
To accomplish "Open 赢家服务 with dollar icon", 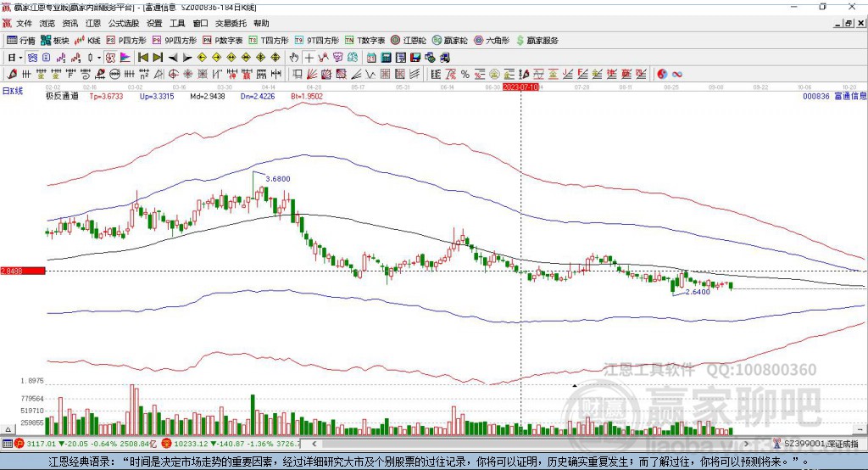I will pyautogui.click(x=537, y=41).
